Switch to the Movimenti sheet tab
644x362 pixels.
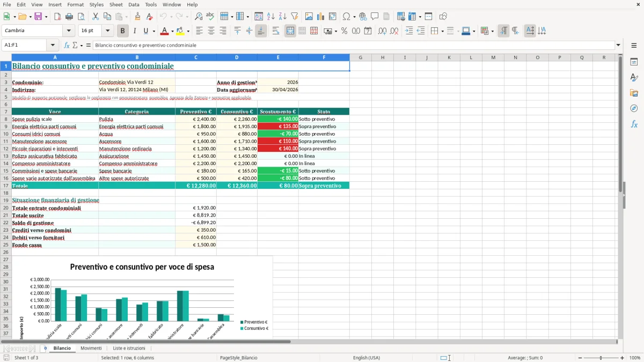(91, 348)
